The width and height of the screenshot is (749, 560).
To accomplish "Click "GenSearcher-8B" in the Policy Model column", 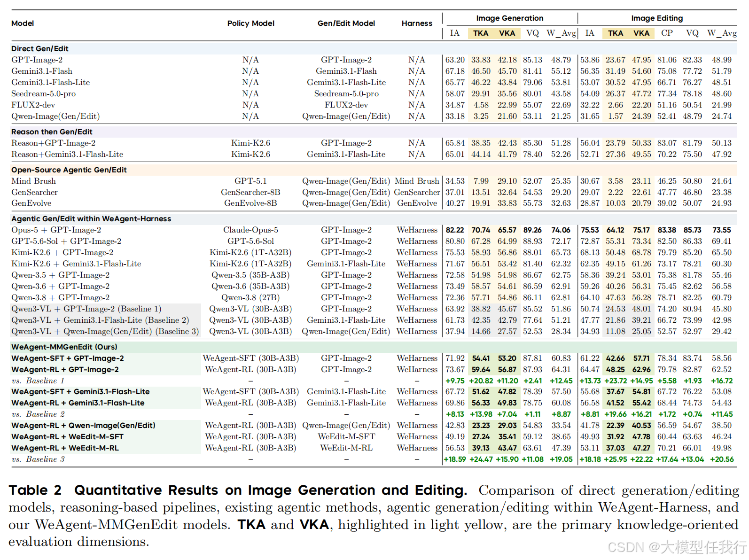I will pyautogui.click(x=250, y=193).
